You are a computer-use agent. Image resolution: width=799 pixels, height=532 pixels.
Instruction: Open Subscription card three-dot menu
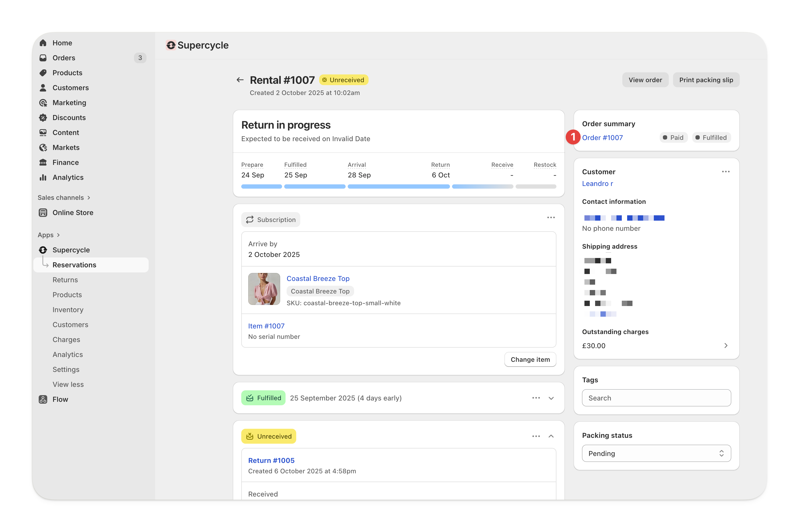point(551,217)
